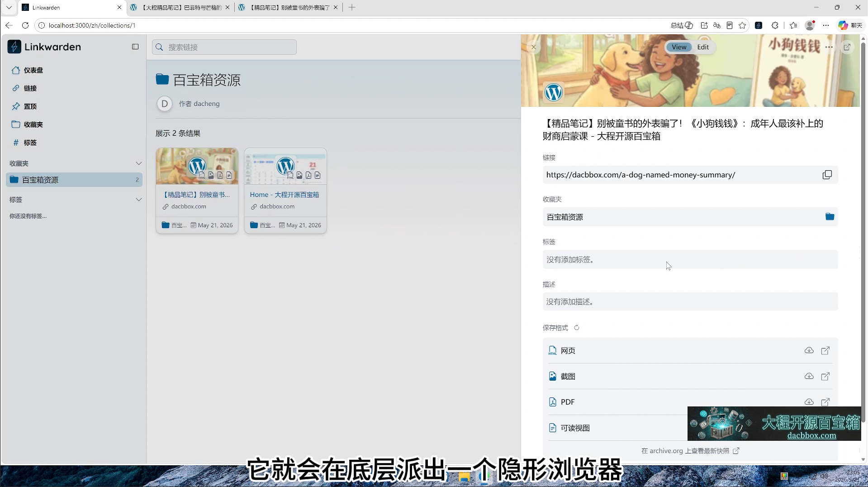868x487 pixels.
Task: Click the Linkwarden logo
Action: [x=44, y=47]
